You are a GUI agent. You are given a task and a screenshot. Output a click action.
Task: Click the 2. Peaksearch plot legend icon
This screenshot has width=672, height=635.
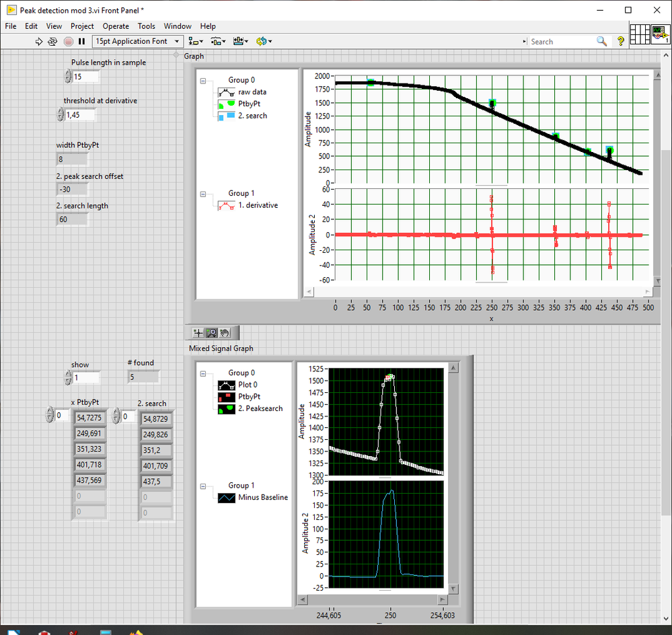pyautogui.click(x=226, y=409)
